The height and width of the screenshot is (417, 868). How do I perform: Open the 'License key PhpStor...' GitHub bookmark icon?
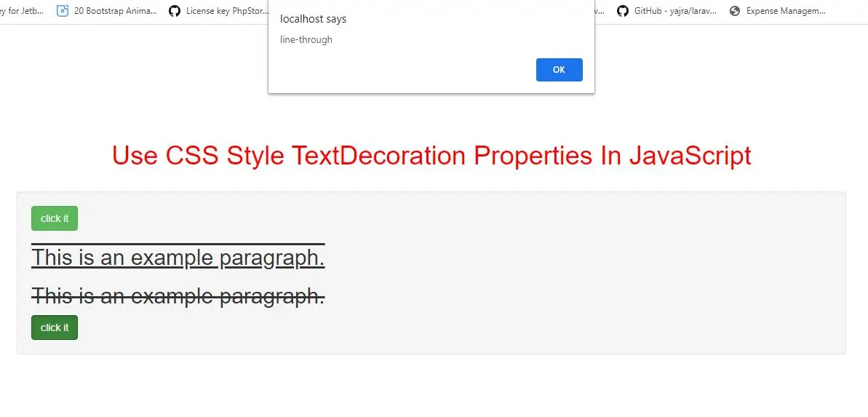(x=175, y=10)
